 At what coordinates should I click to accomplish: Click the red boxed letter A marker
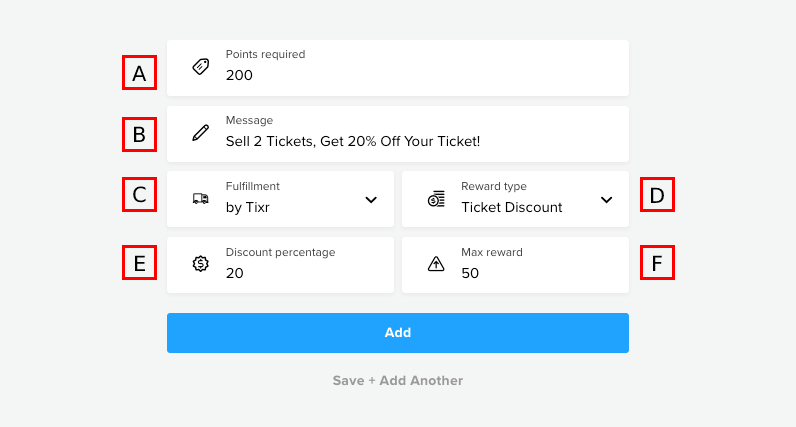coord(140,73)
